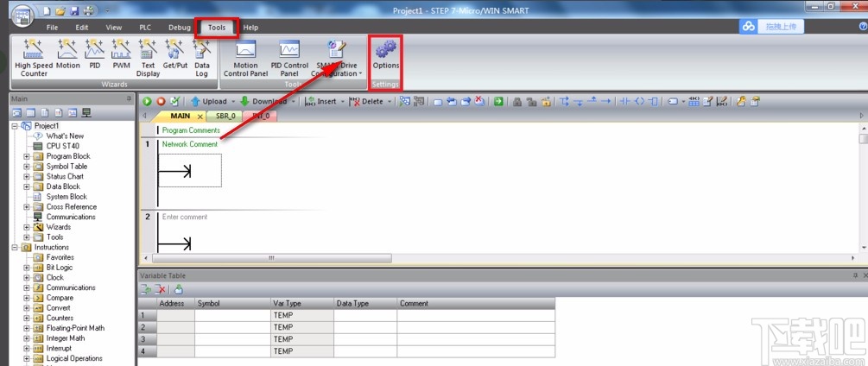The height and width of the screenshot is (366, 868).
Task: Insert a coil from the editor toolbar
Action: [x=639, y=101]
